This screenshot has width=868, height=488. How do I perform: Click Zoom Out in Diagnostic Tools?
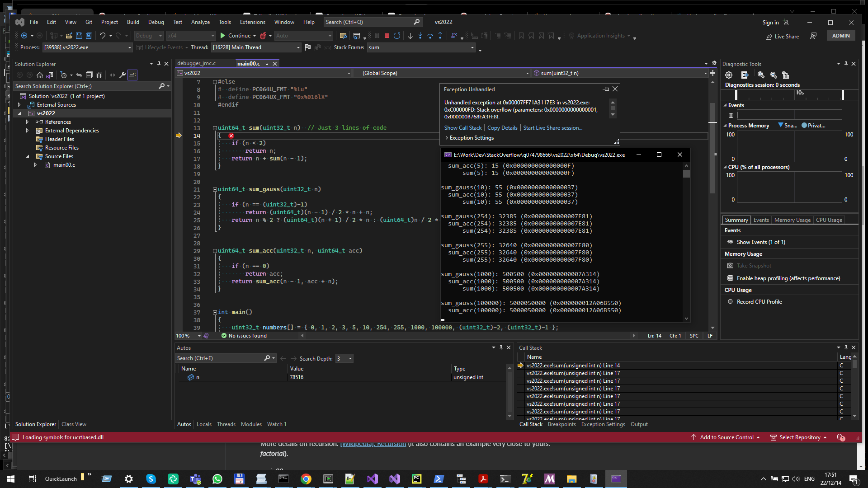774,75
